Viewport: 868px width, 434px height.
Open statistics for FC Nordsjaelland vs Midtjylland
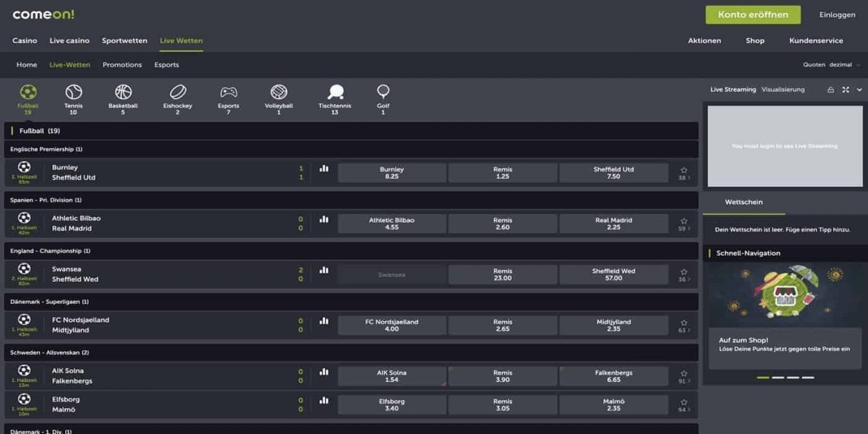click(x=324, y=320)
